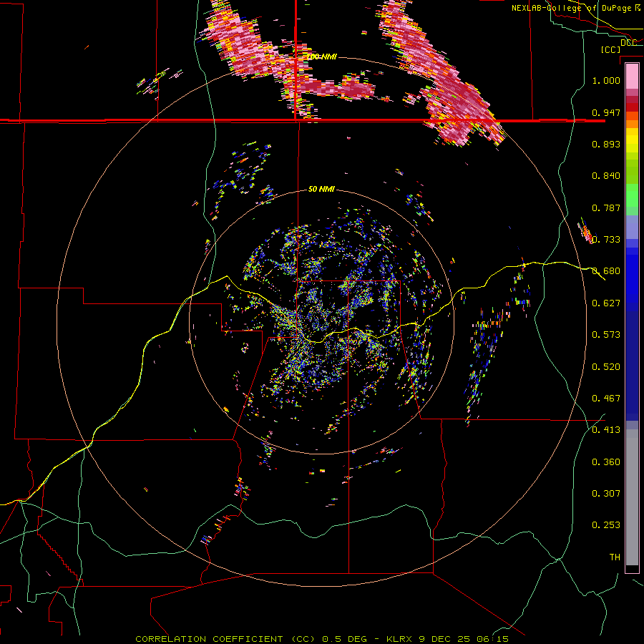Viewport: 644px width, 644px height.
Task: Click the 0.573 legend value
Action: tap(606, 335)
